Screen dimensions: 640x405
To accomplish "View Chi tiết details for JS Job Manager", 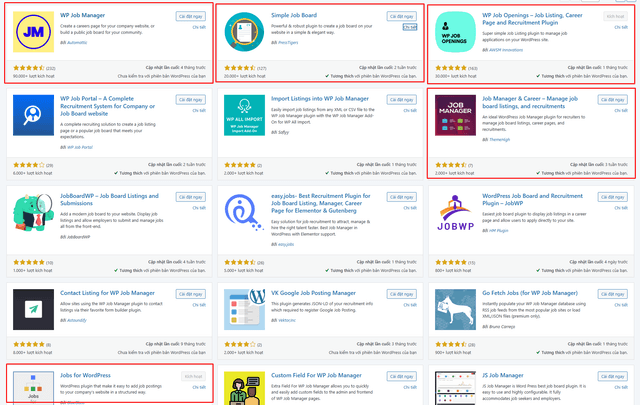I will [x=621, y=387].
